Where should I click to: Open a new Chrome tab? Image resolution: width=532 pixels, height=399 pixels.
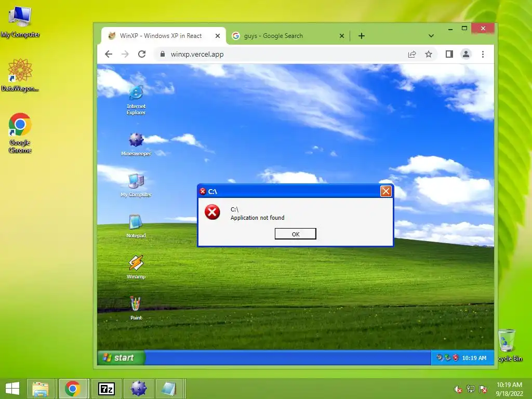point(362,36)
